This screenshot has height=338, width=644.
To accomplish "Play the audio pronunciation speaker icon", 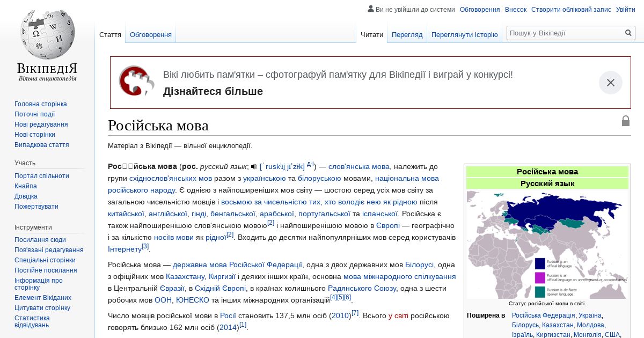I will point(254,167).
